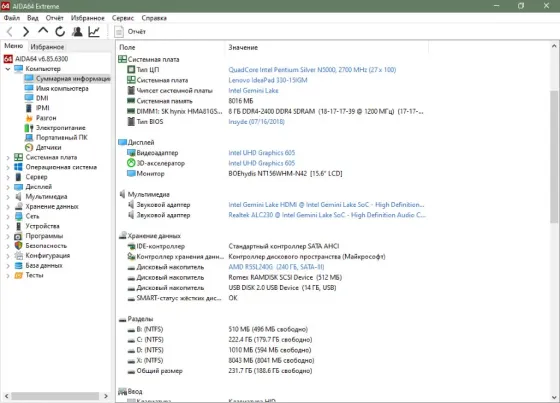Expand the Системная плата tree node

pos(8,158)
